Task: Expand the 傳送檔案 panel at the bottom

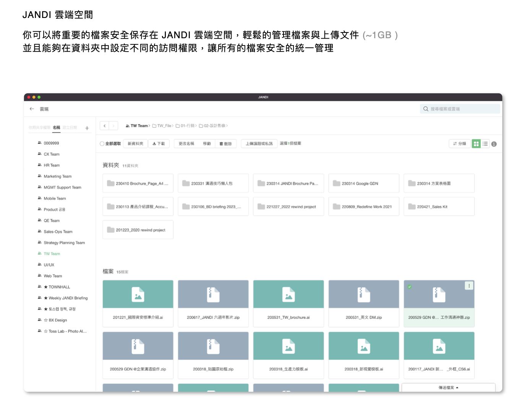Action: click(448, 387)
